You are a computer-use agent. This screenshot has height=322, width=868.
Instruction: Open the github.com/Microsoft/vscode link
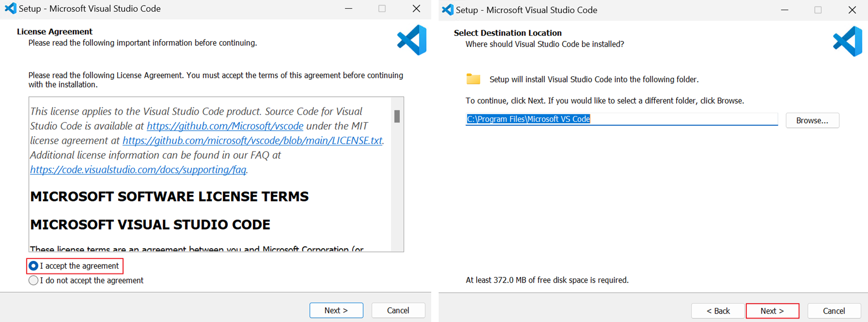225,126
